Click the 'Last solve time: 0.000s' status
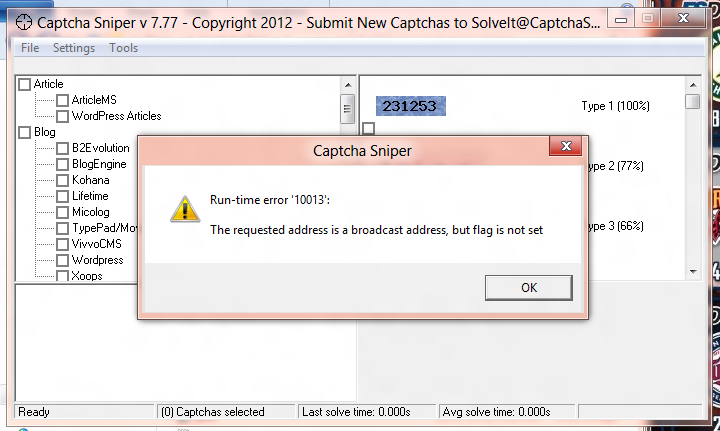 pos(356,412)
